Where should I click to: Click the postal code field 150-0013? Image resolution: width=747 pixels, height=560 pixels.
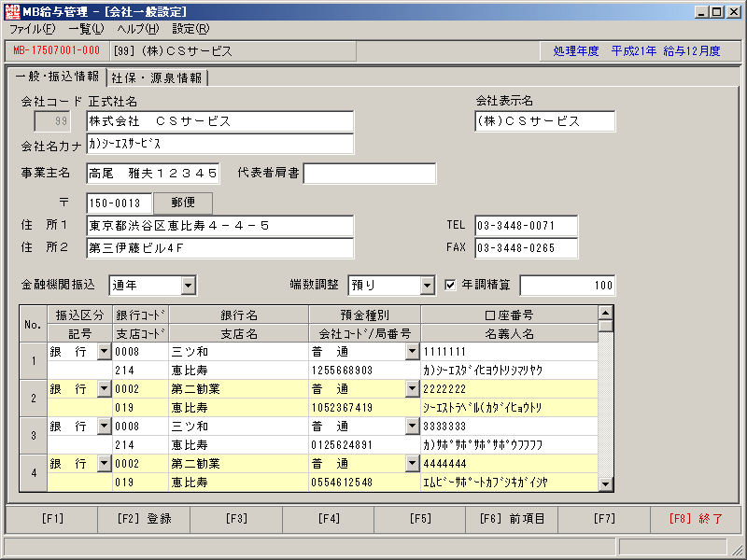pos(120,203)
